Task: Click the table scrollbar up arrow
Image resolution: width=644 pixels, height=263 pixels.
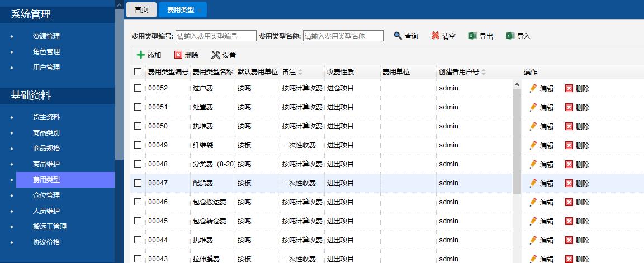Action: [x=517, y=85]
